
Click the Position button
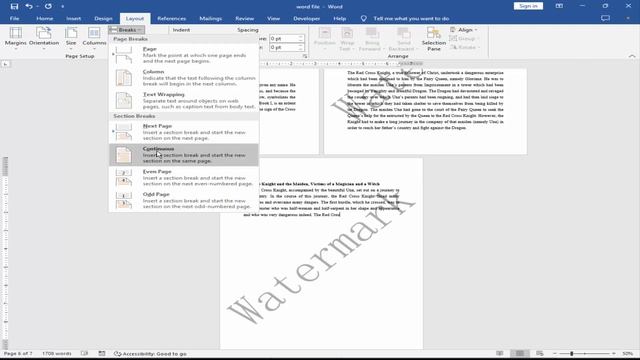[324, 39]
